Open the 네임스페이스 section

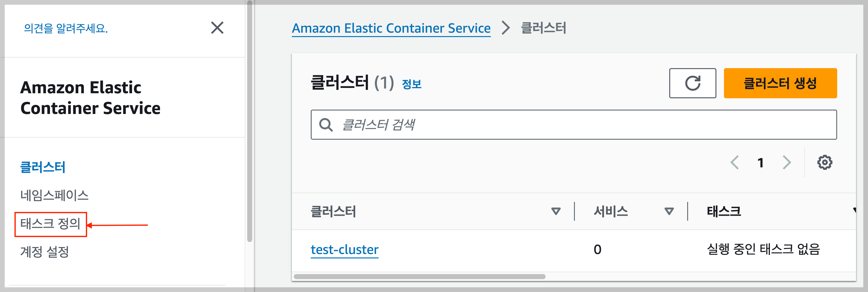55,194
